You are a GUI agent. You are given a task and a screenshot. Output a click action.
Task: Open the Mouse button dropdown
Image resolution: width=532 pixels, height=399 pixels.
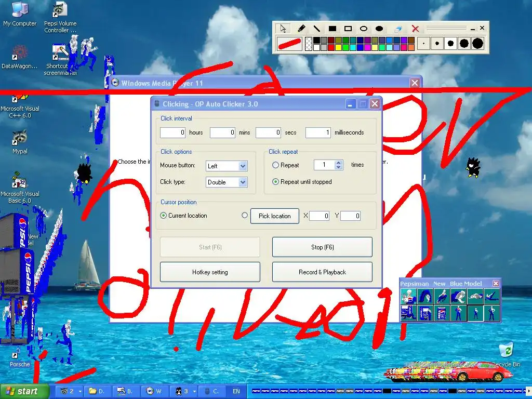(x=227, y=166)
